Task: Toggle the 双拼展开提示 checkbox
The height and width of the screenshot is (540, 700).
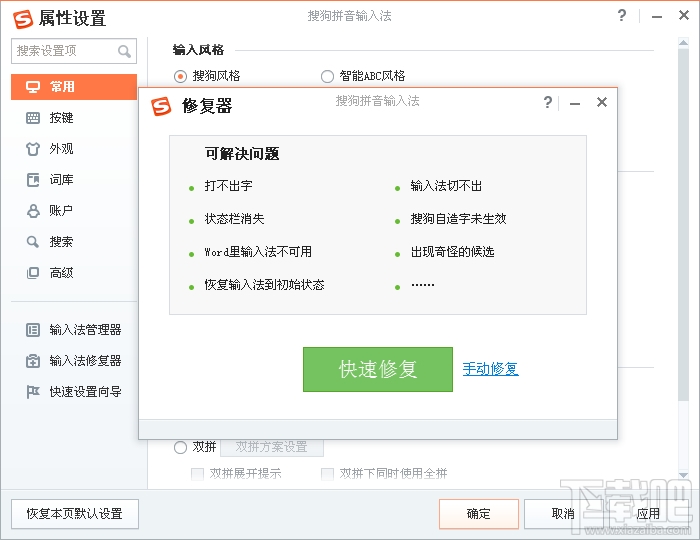Action: point(197,474)
